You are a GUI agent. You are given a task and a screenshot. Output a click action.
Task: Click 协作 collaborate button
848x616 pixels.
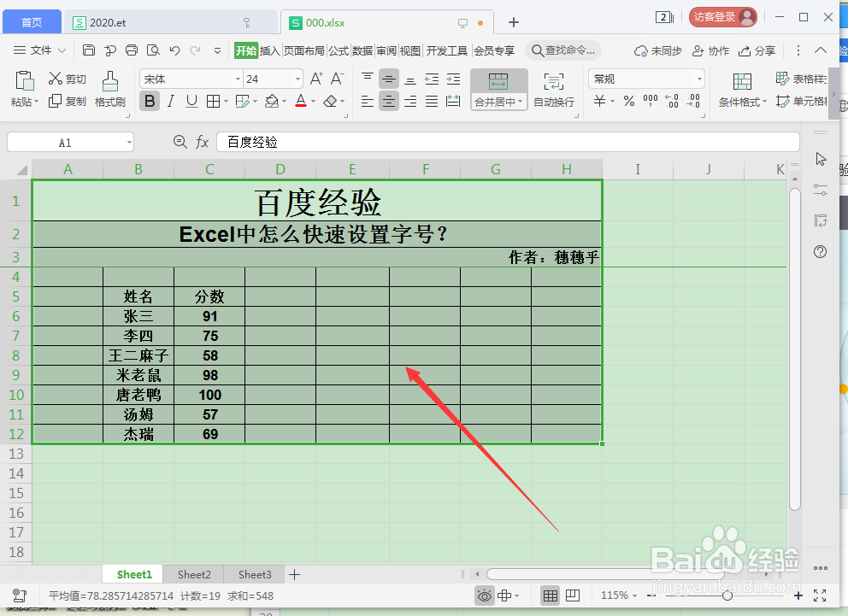coord(711,50)
